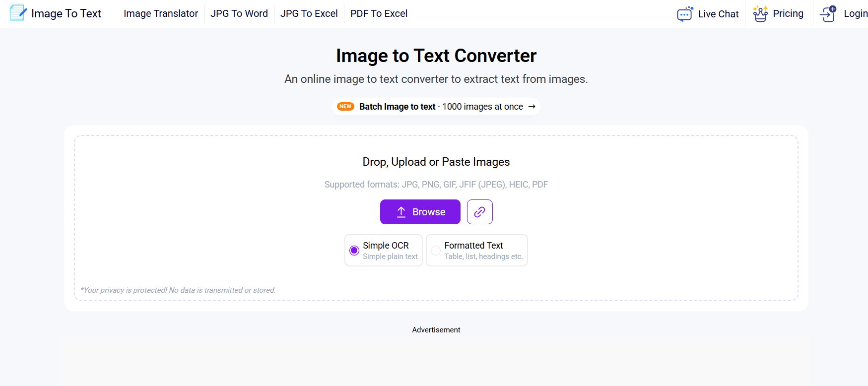This screenshot has width=868, height=386.
Task: Click the Supported formats line
Action: pyautogui.click(x=436, y=185)
